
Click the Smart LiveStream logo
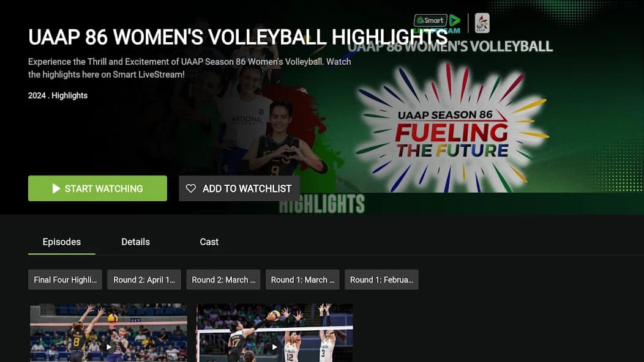click(437, 23)
